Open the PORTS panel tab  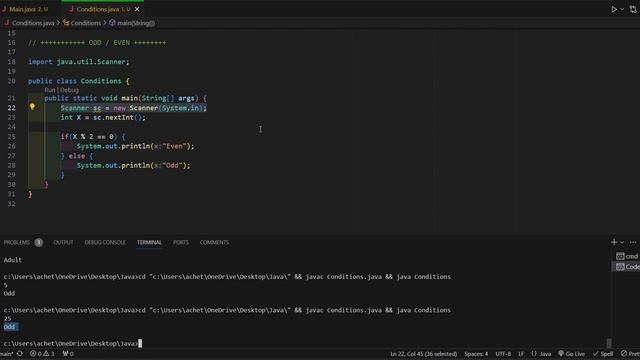click(x=181, y=242)
